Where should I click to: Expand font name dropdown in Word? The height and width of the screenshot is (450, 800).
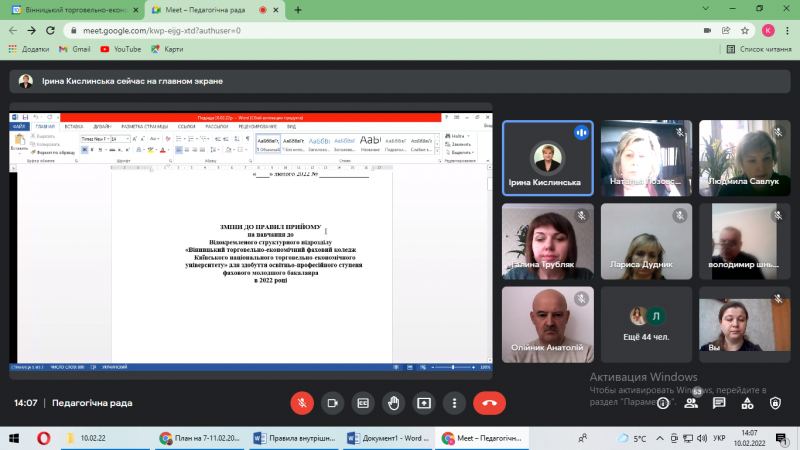pyautogui.click(x=108, y=139)
